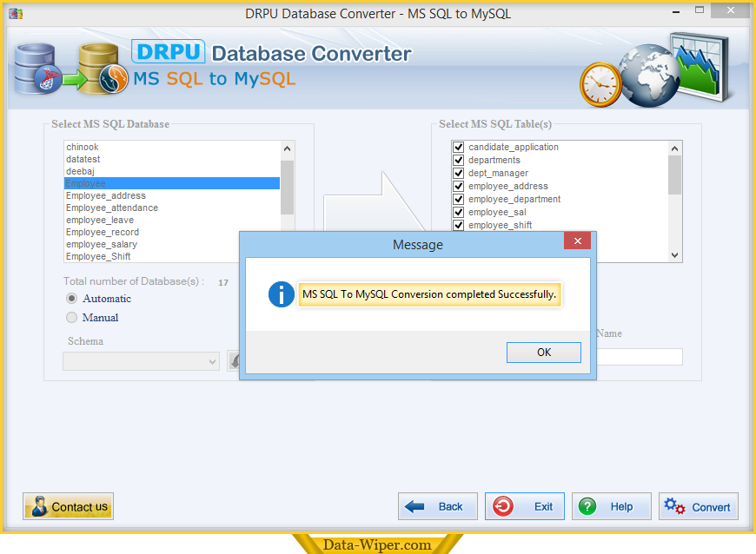Uncheck the employee_address table checkbox

pos(458,187)
